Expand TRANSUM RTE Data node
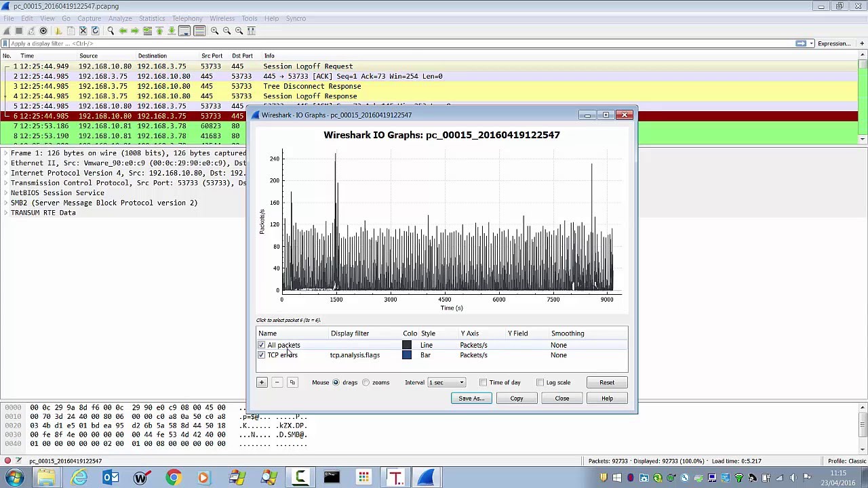 click(x=5, y=213)
